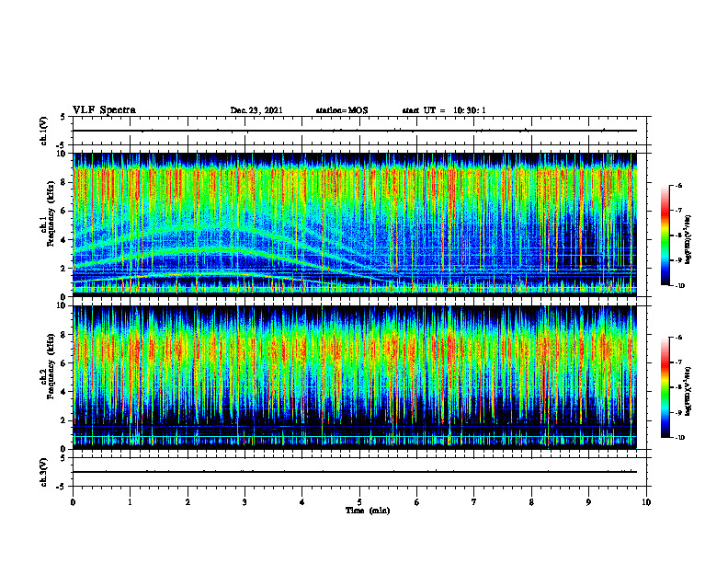The height and width of the screenshot is (563, 728).
Task: Click the "3" tick label on time axis
Action: (x=245, y=502)
